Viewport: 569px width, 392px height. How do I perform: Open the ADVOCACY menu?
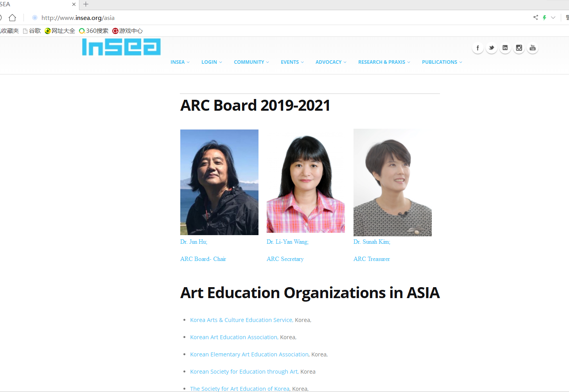331,62
